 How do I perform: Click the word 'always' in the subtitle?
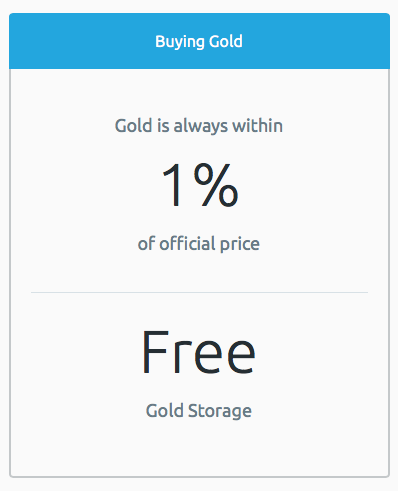coord(201,127)
